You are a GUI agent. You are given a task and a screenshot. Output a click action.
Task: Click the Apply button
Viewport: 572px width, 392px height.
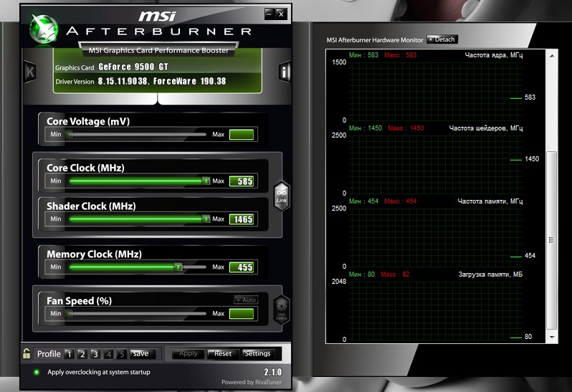tap(188, 353)
